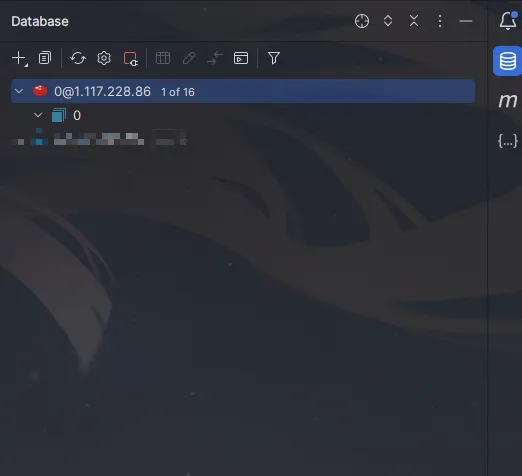Open the Filter funnel options
This screenshot has width=522, height=476.
(x=274, y=58)
